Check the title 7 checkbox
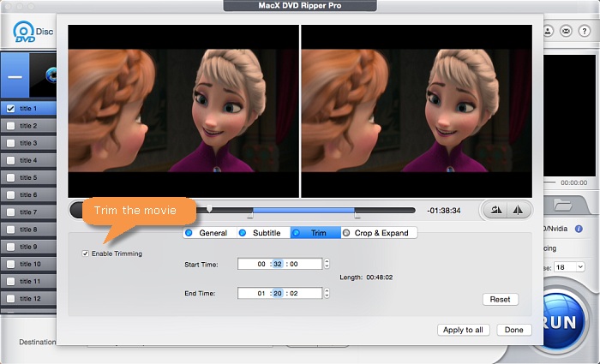The width and height of the screenshot is (600, 364). pyautogui.click(x=10, y=212)
